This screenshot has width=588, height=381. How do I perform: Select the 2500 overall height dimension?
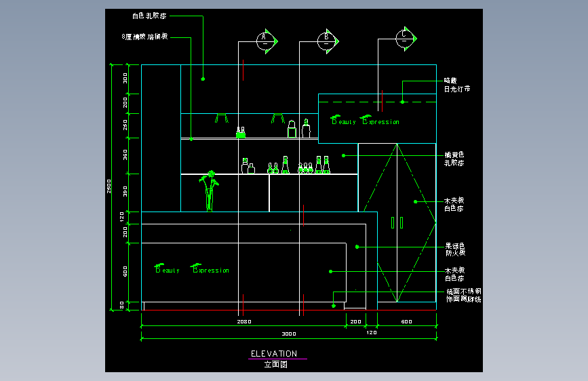pos(109,186)
